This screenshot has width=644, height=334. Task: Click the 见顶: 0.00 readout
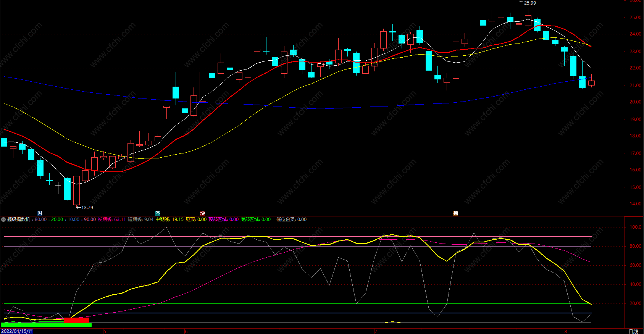coord(196,219)
